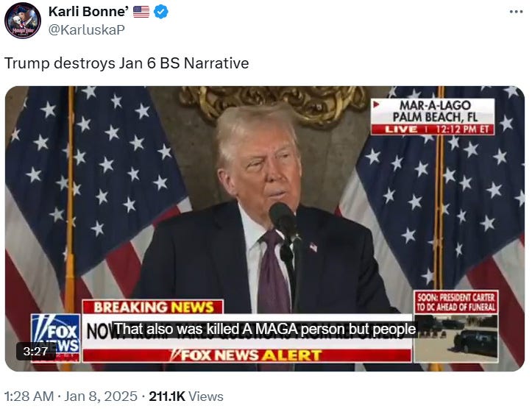Viewport: 532px width, 409px height.
Task: Click the video subtitle caption text
Action: tap(264, 329)
